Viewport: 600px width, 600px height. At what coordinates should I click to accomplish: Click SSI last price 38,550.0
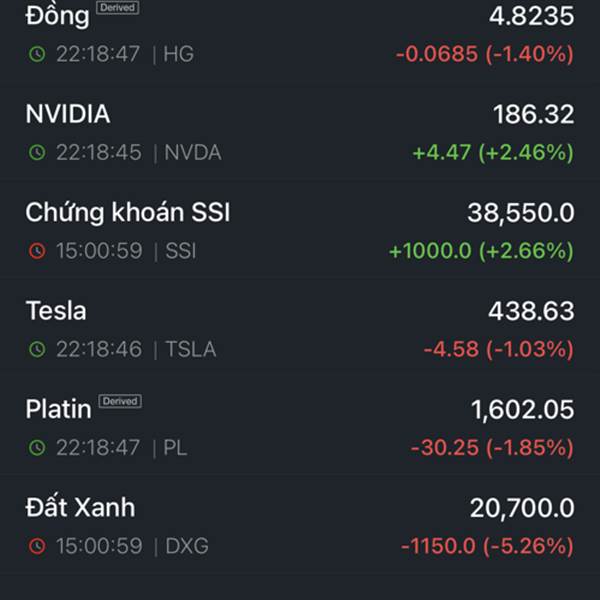(521, 212)
